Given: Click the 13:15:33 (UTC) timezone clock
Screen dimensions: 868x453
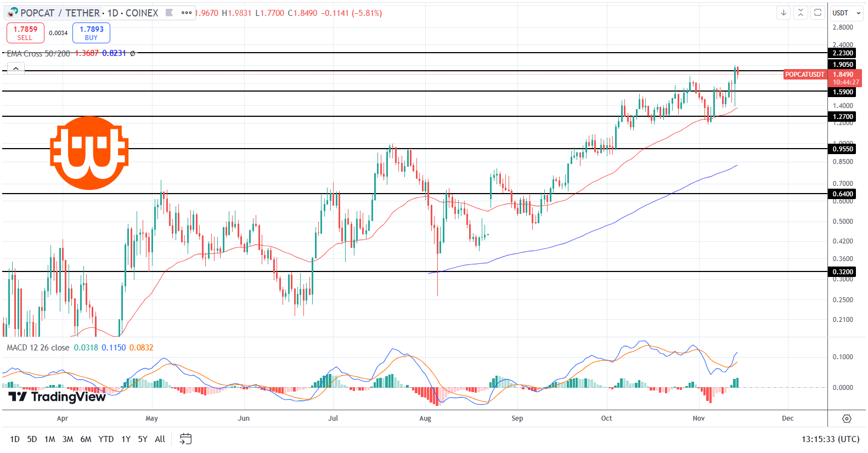Looking at the screenshot, I should click(830, 439).
